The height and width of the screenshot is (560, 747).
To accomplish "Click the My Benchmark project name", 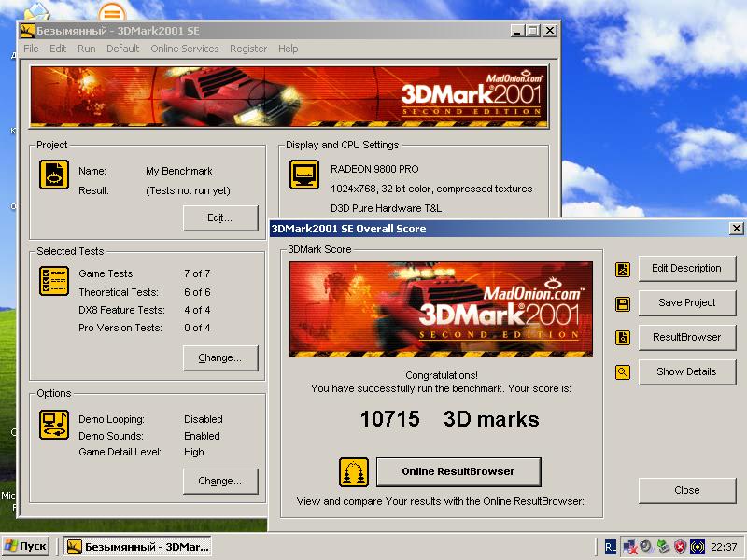I will click(179, 171).
